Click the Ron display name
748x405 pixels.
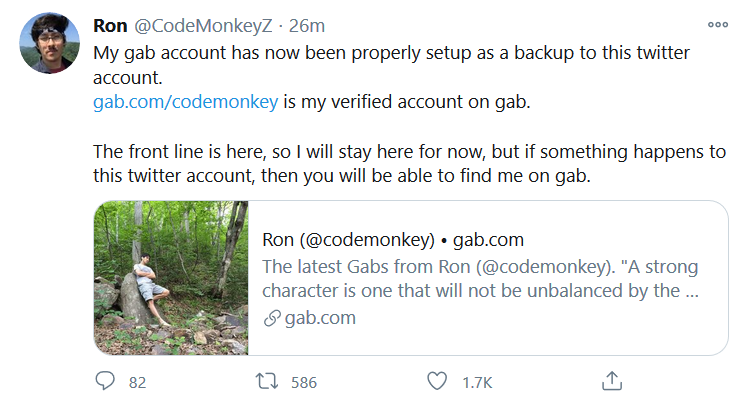pos(110,26)
